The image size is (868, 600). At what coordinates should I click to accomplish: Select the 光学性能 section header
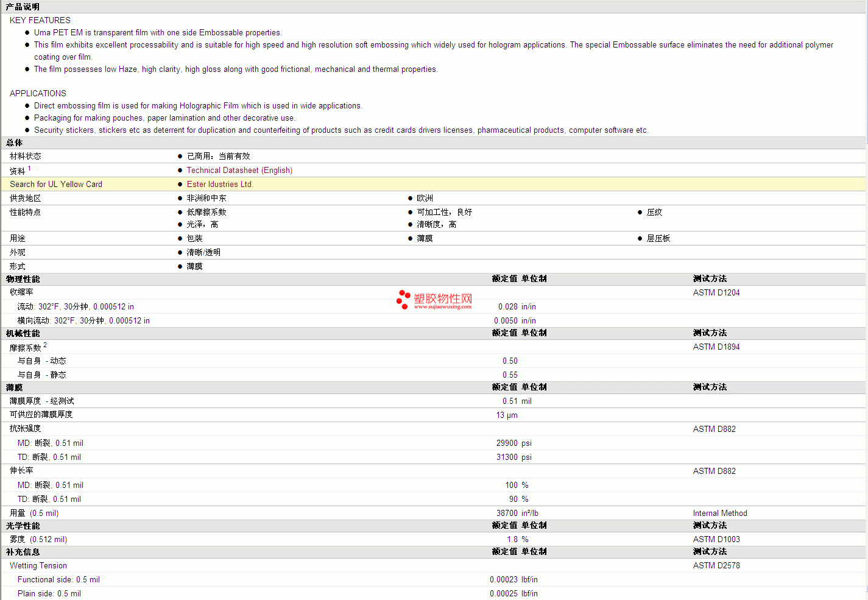pos(23,526)
